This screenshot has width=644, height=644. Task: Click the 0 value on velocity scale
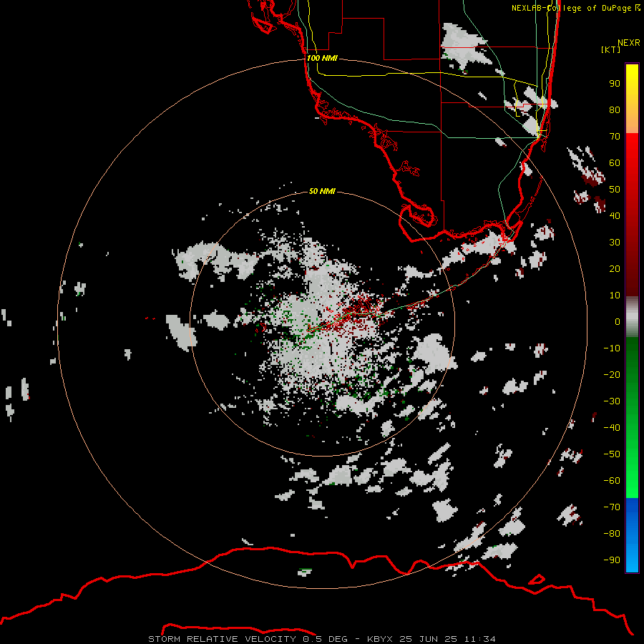[x=618, y=321]
